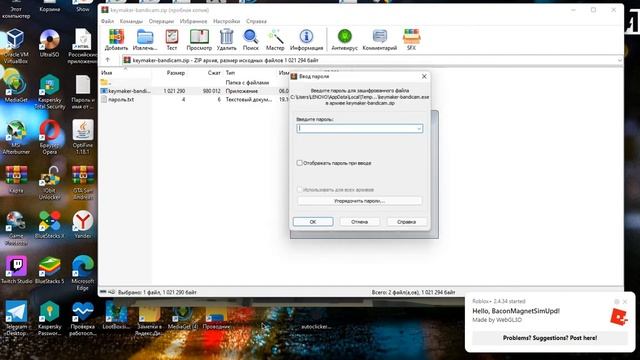Open the Настройки menu

(x=227, y=21)
